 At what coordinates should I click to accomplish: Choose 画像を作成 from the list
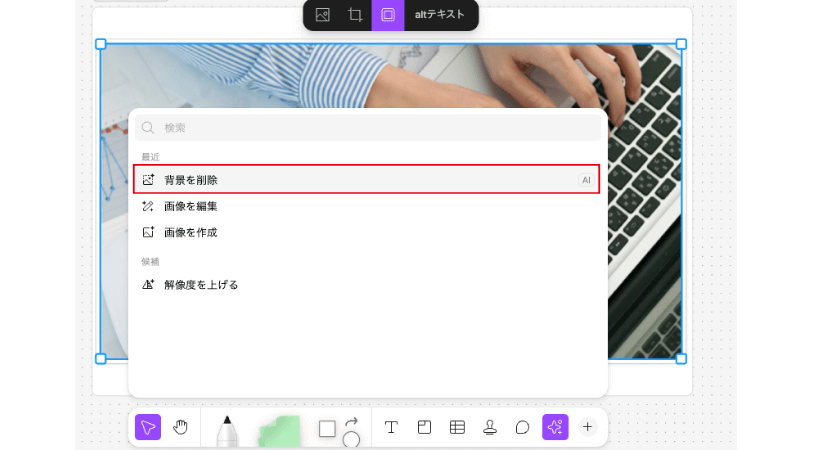[x=366, y=232]
